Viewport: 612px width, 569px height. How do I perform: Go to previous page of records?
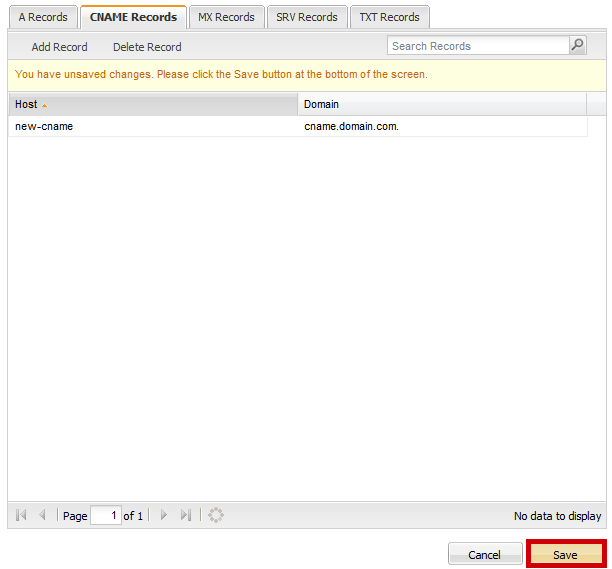tap(42, 516)
